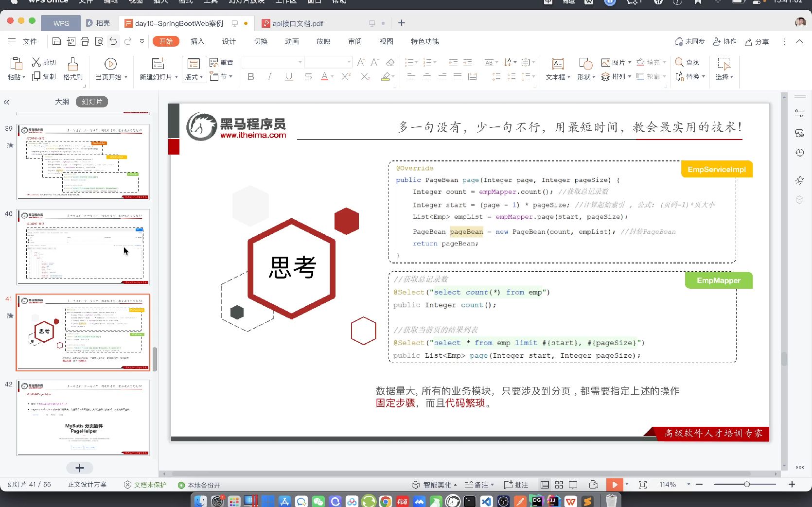Open the zoom percentage dropdown arrow

tap(688, 485)
